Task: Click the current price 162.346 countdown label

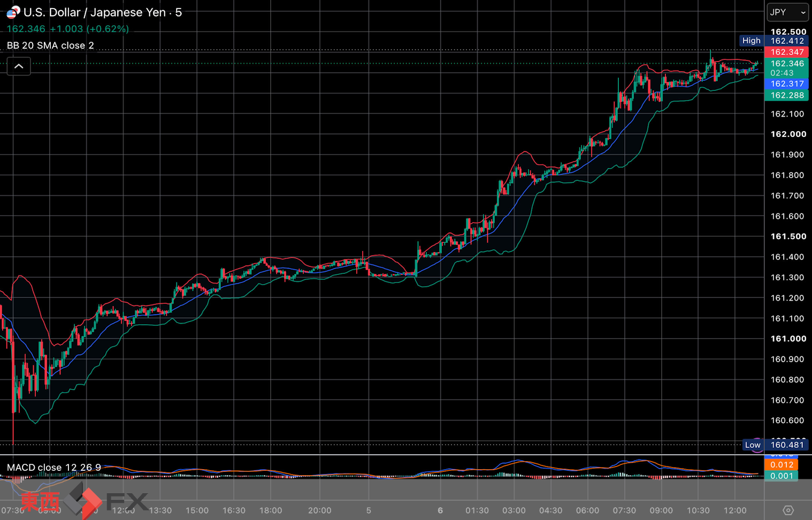Action: 786,68
